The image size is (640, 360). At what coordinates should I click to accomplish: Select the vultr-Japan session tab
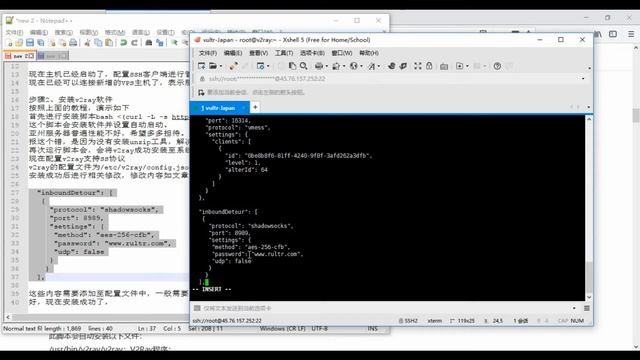point(219,108)
